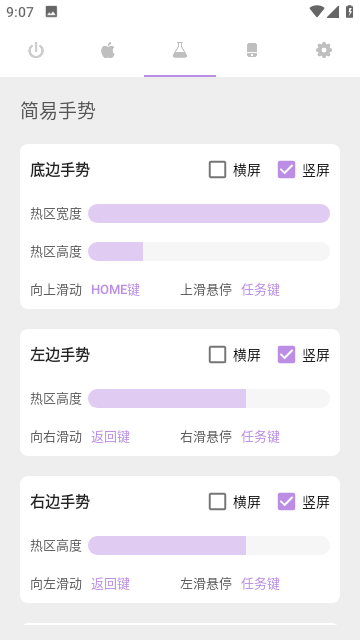Open the power icon tab
360x640 pixels.
(x=36, y=51)
